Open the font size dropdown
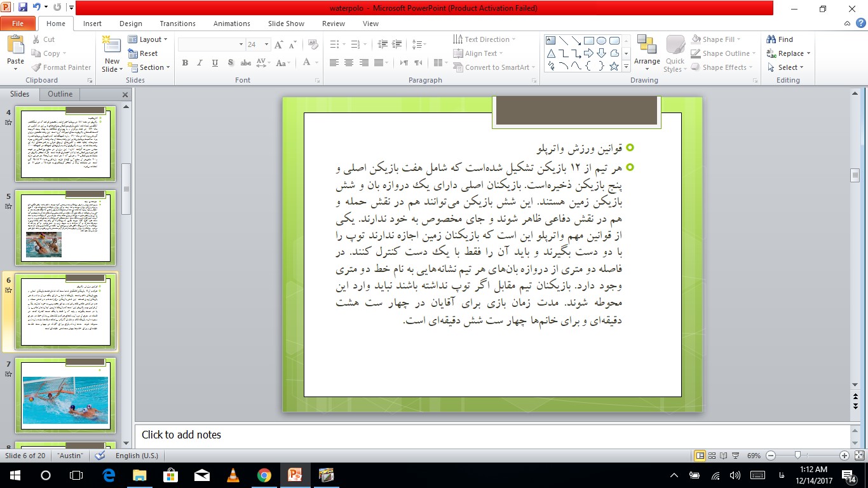The width and height of the screenshot is (868, 488). click(x=266, y=44)
